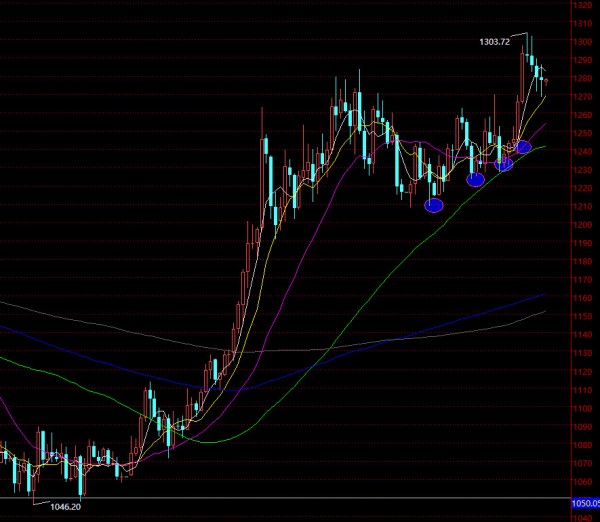Click the lowest blue ellipse marker
Screen dimensions: 600x522
(434, 205)
